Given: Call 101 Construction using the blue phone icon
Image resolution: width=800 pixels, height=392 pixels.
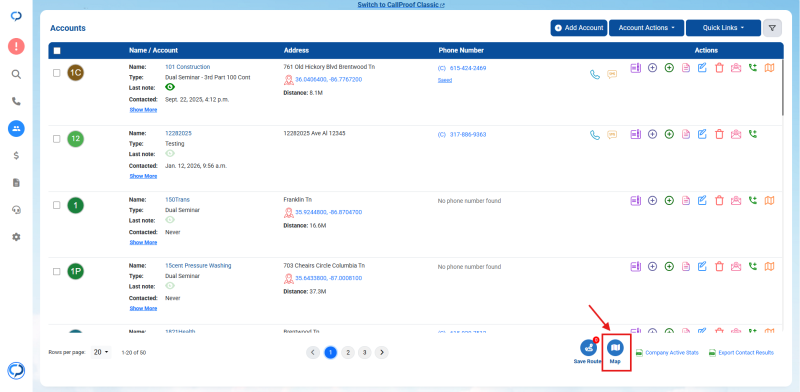Looking at the screenshot, I should point(595,75).
